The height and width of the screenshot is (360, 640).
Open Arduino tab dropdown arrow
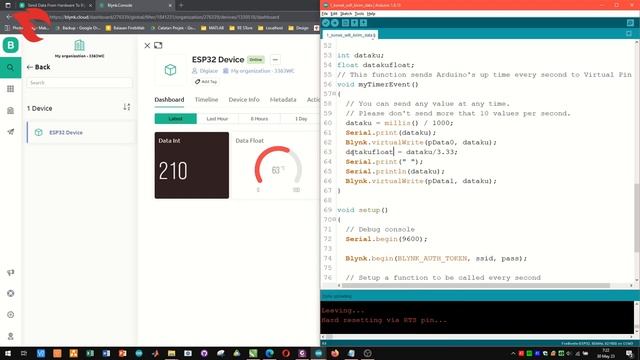tap(629, 34)
